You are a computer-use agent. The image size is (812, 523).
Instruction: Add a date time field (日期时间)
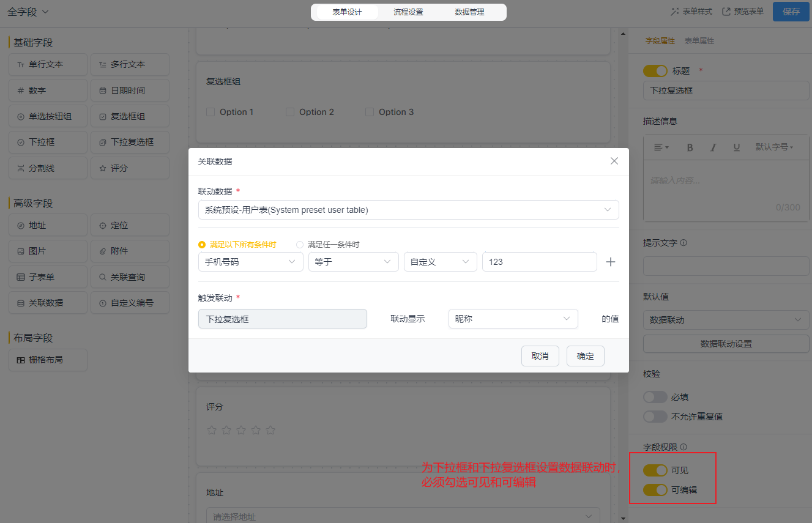click(130, 91)
